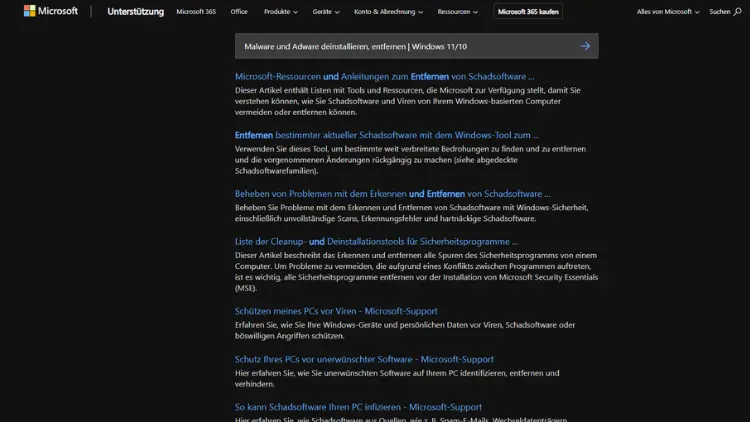Open Entfernen bestimmter aktueller Schadsoftware result
Screen dimensions: 750x422
click(x=386, y=135)
